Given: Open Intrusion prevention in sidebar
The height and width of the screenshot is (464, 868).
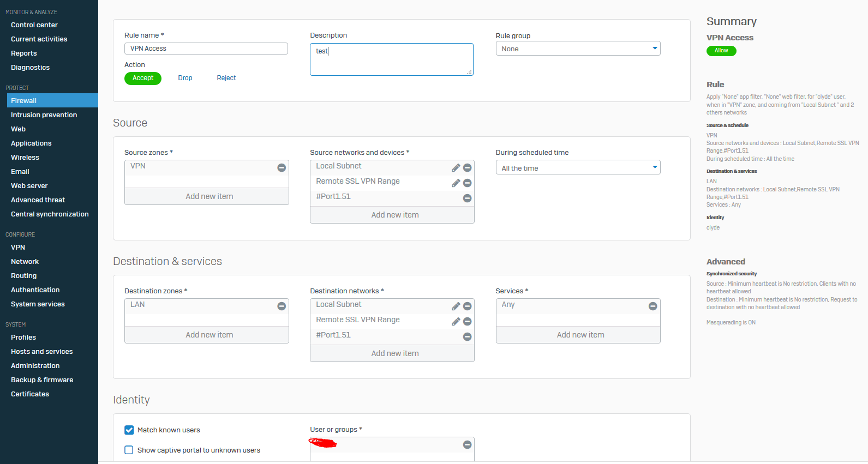Looking at the screenshot, I should 44,115.
